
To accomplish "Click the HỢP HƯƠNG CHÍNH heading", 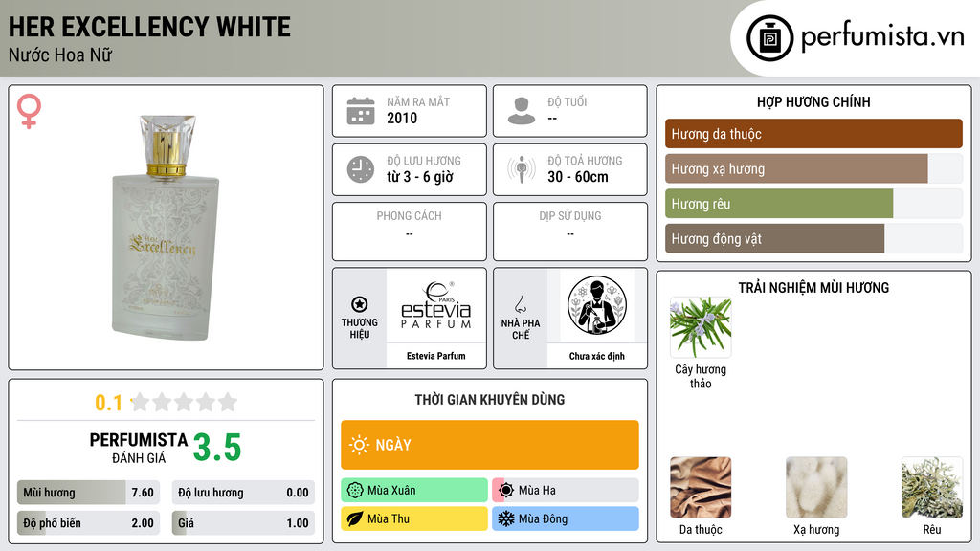I will point(813,101).
